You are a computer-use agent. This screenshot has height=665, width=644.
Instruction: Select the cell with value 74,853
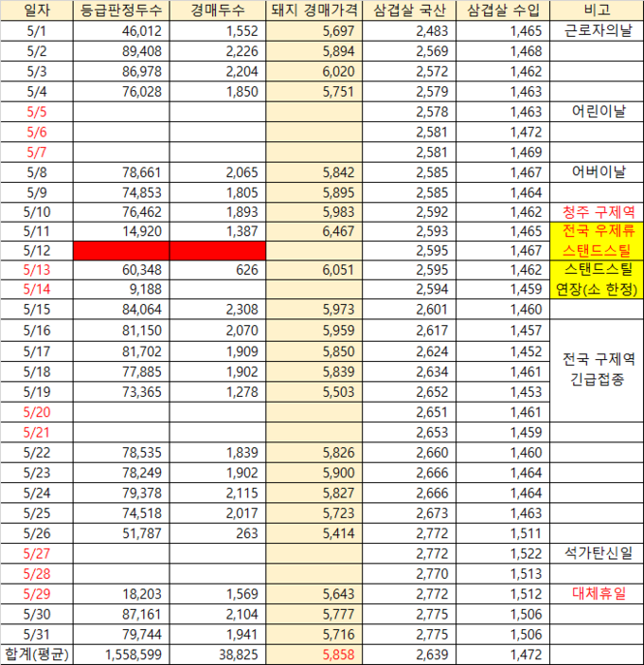coord(121,192)
